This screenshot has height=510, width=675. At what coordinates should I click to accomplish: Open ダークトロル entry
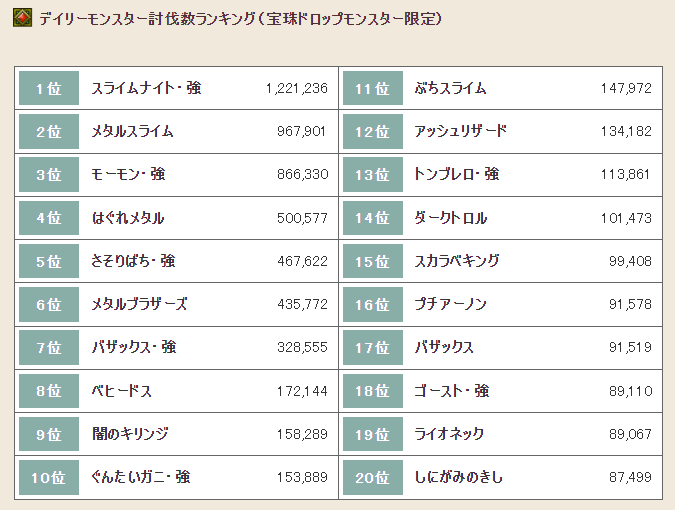[x=451, y=218]
